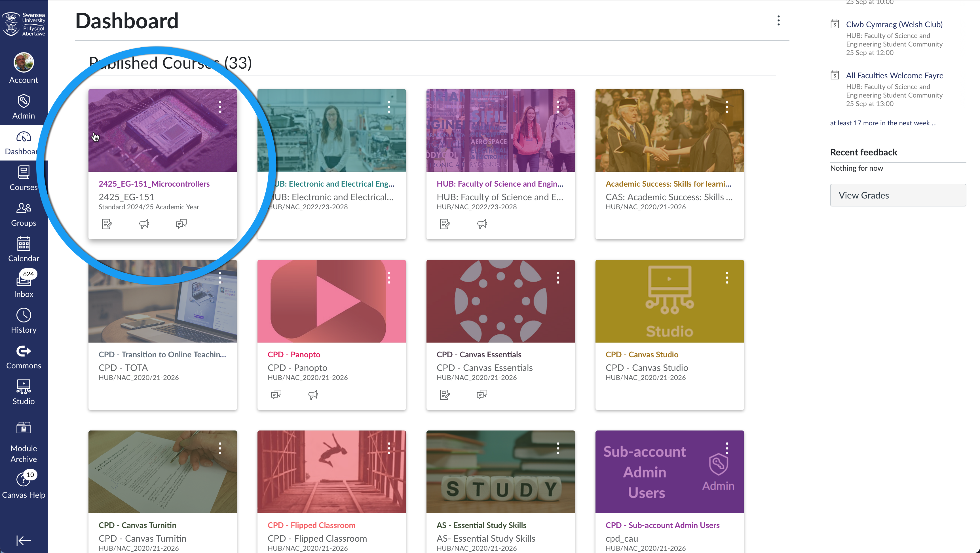Click your profile avatar under Account

tap(24, 62)
